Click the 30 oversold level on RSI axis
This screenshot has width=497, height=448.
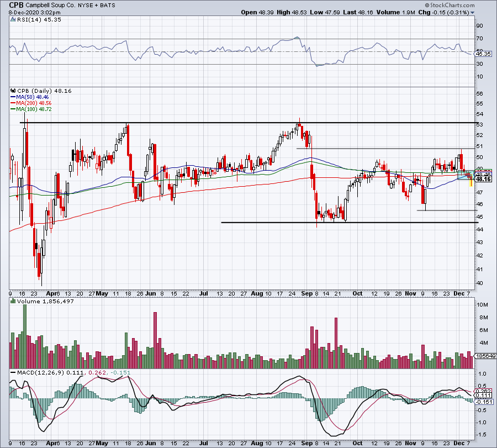pos(479,64)
